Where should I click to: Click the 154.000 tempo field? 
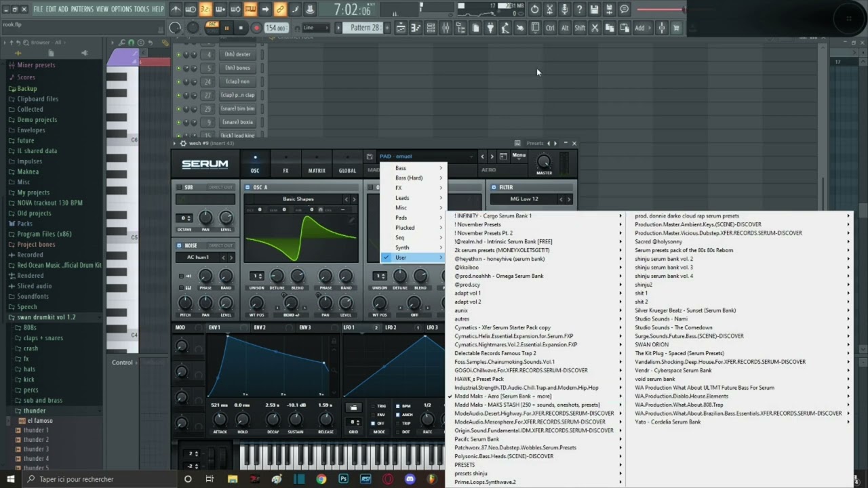click(276, 28)
